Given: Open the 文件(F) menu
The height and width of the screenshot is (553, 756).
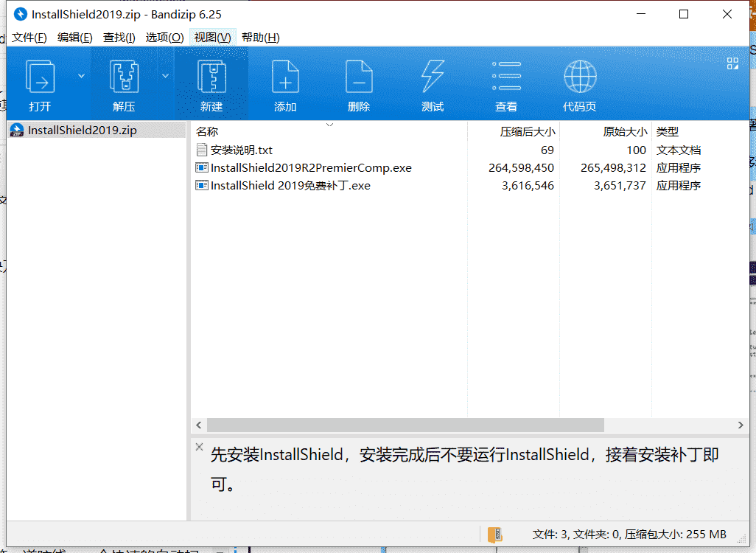Looking at the screenshot, I should [29, 38].
